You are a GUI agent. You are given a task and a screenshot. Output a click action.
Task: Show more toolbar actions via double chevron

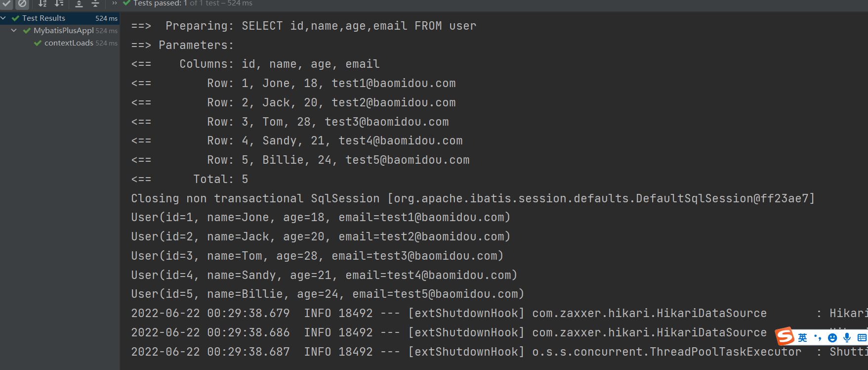coord(115,3)
